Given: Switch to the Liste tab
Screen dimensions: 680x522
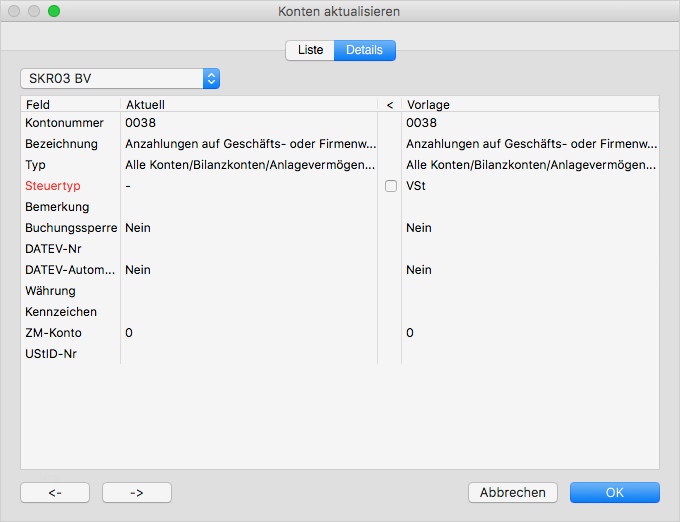Looking at the screenshot, I should click(x=310, y=50).
